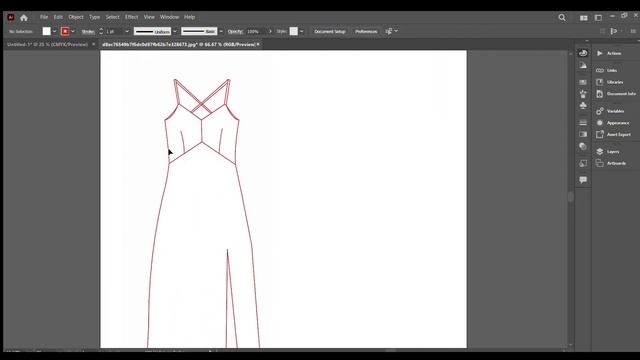Screen dimensions: 640x360
Task: Open the control bar options menu icon
Action: tap(633, 31)
